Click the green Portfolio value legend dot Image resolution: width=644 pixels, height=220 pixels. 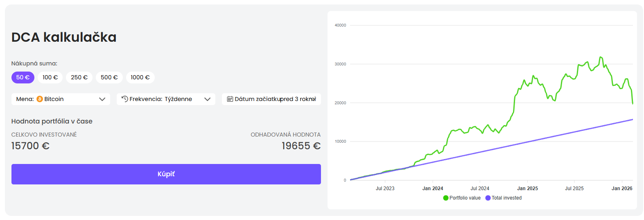(x=446, y=198)
